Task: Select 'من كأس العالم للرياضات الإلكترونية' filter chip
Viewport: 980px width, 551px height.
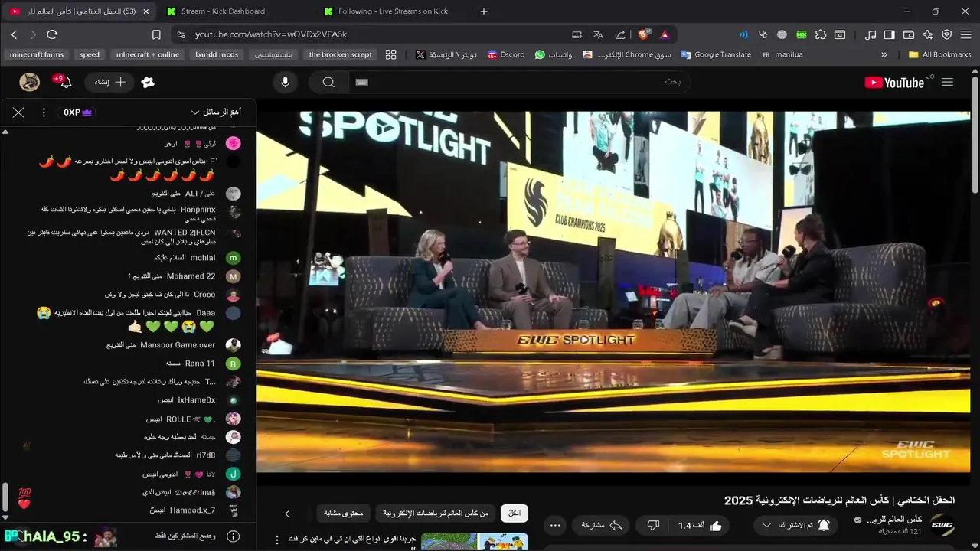Action: click(x=436, y=514)
